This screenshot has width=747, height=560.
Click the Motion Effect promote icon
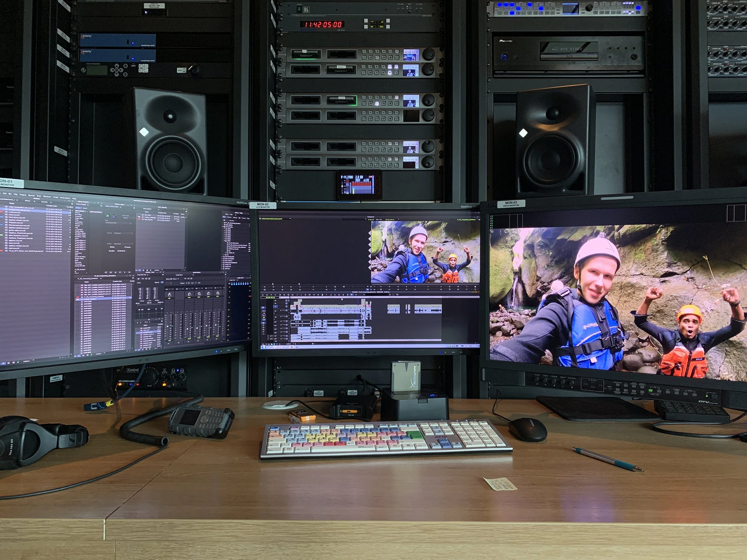tap(108, 216)
